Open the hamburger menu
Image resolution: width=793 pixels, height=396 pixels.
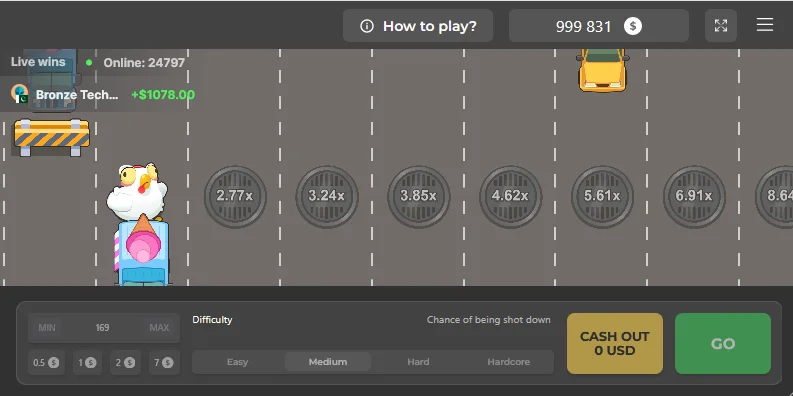[x=765, y=25]
